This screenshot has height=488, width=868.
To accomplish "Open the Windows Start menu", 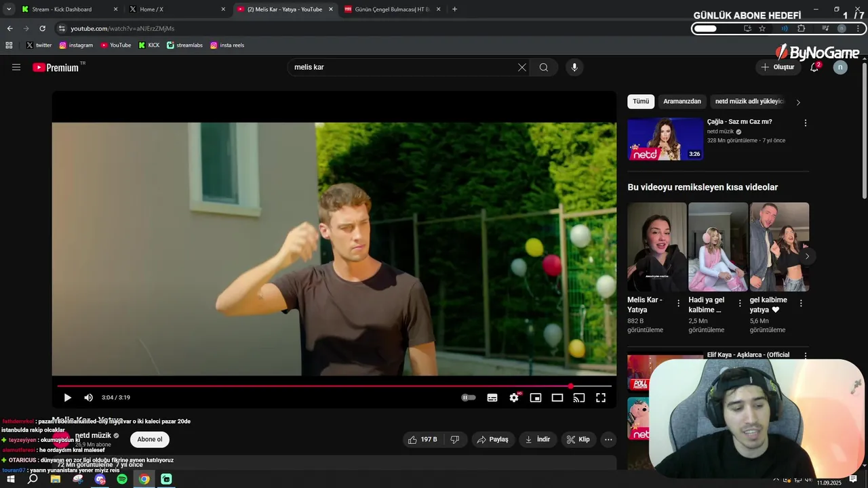I will pyautogui.click(x=11, y=479).
